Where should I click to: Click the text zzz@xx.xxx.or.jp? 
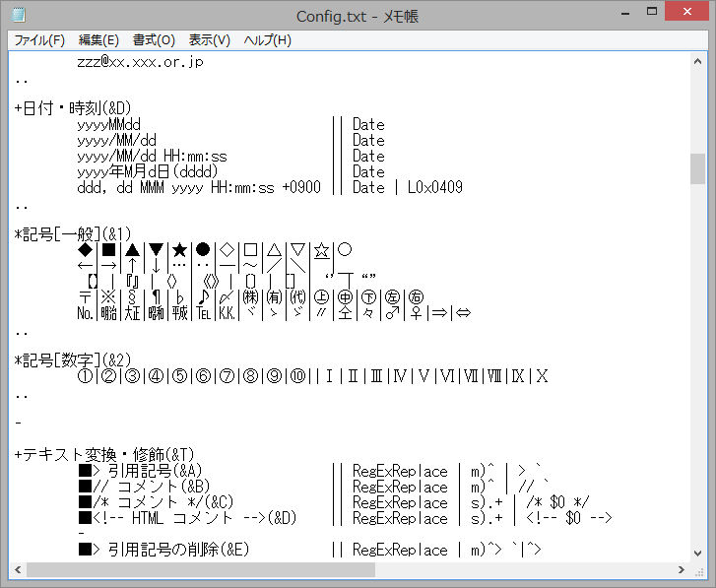140,62
